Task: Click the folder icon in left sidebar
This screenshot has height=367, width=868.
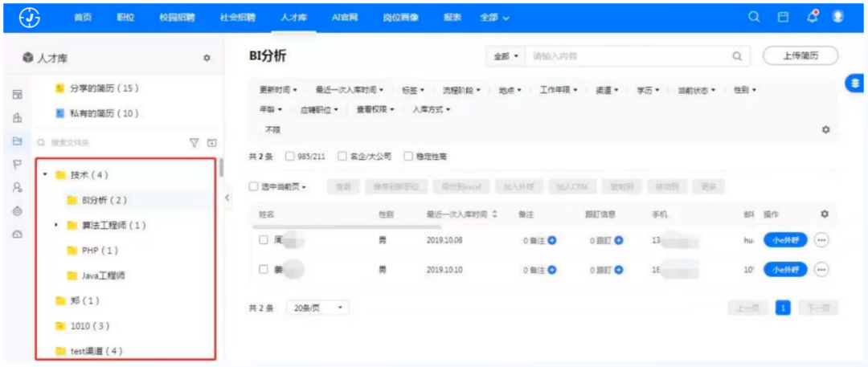Action: [x=17, y=141]
